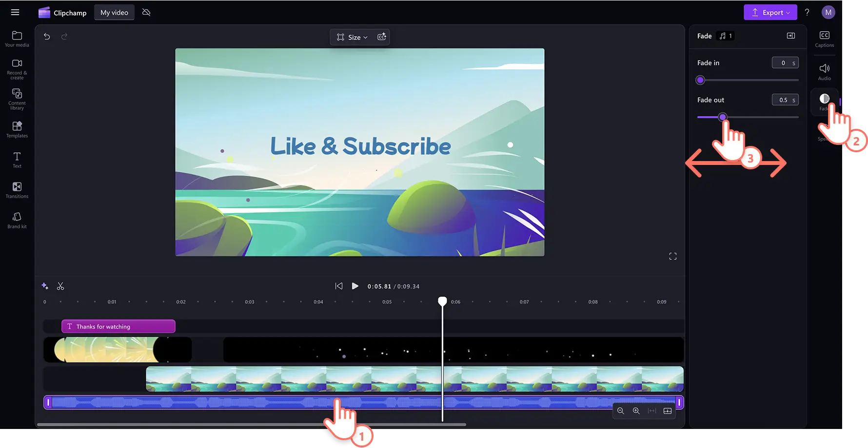
Task: Click the timeline playhead marker
Action: tap(442, 301)
